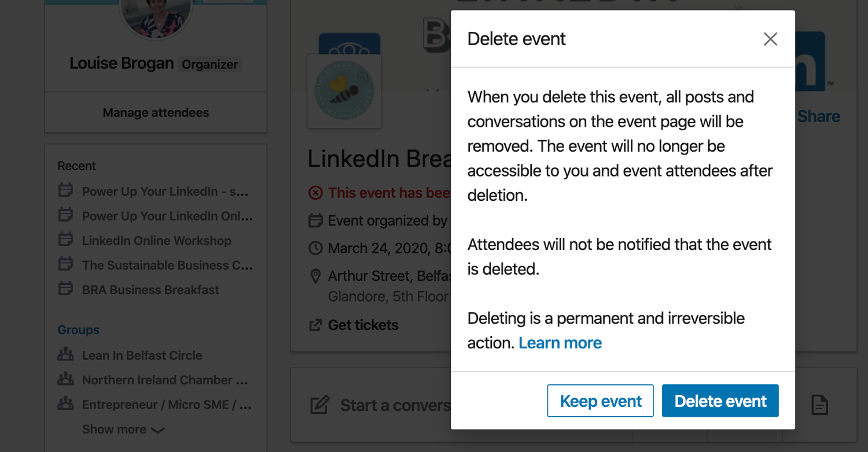Click group icon beside Entrepreneur / Micro SME
The width and height of the screenshot is (868, 452).
click(65, 404)
